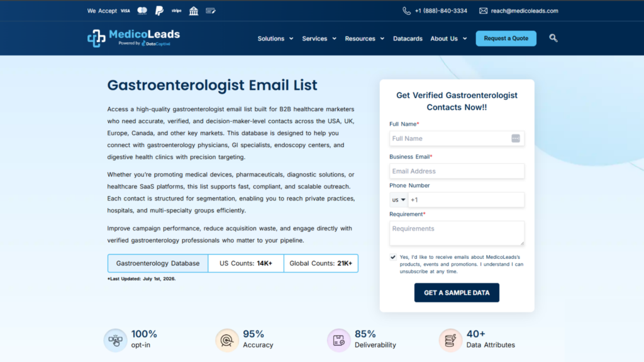Open the Datacards page

click(x=408, y=38)
